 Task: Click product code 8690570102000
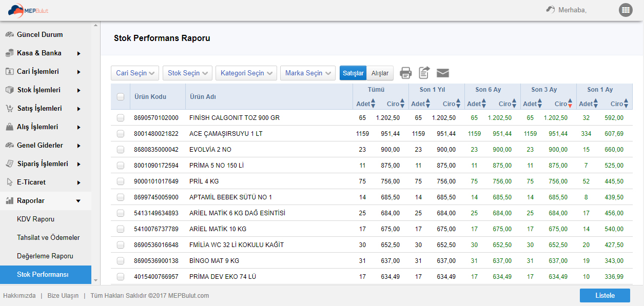(156, 118)
